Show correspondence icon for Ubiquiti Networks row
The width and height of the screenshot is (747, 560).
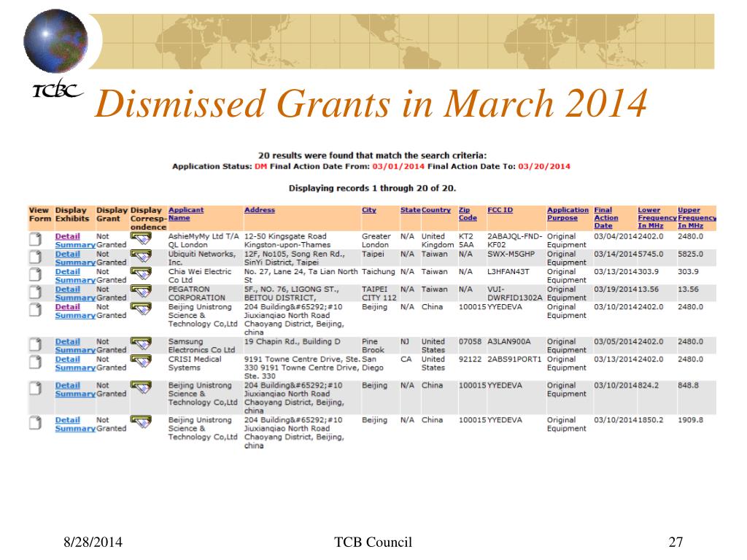[141, 257]
